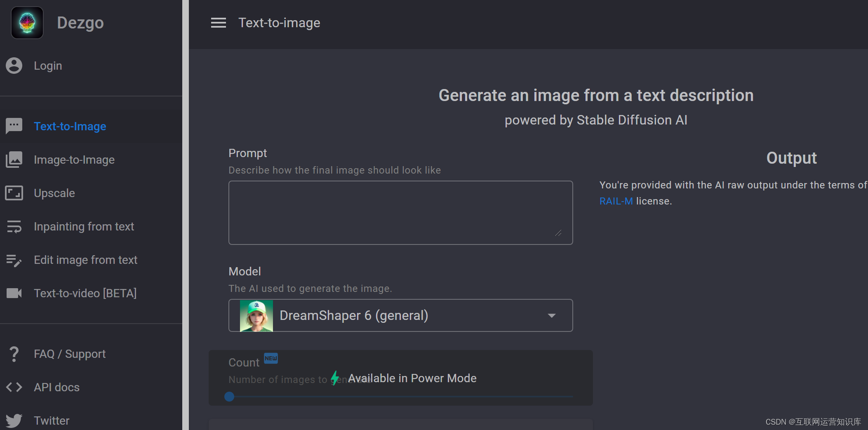Open Text-to-video [BETA] section
The width and height of the screenshot is (868, 430).
coord(91,293)
